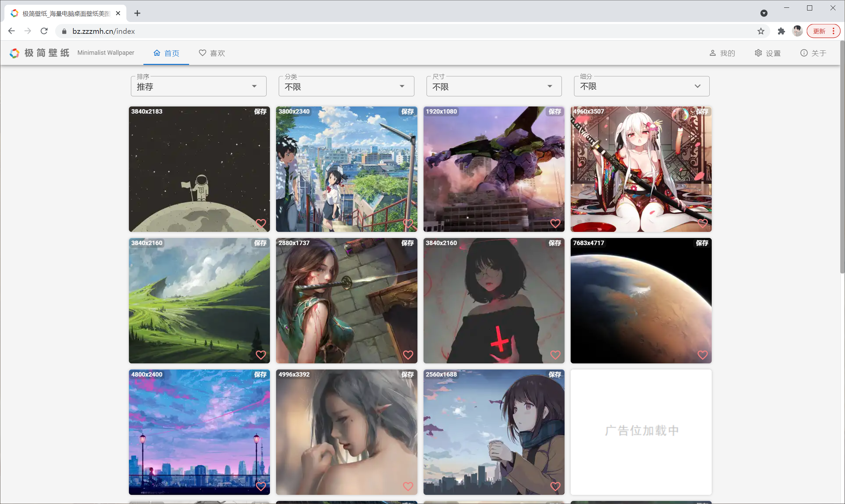845x504 pixels.
Task: Open 设置 settings menu
Action: [x=768, y=53]
